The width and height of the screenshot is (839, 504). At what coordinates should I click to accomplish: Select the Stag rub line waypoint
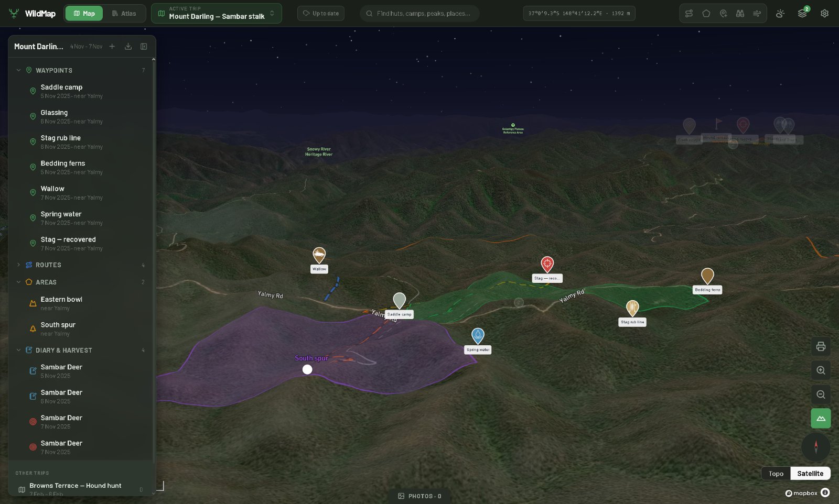click(81, 142)
